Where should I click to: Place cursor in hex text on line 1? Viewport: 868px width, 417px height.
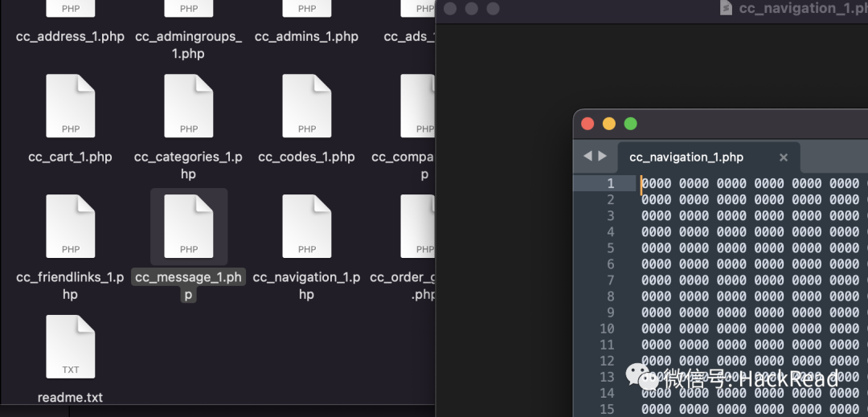click(754, 184)
